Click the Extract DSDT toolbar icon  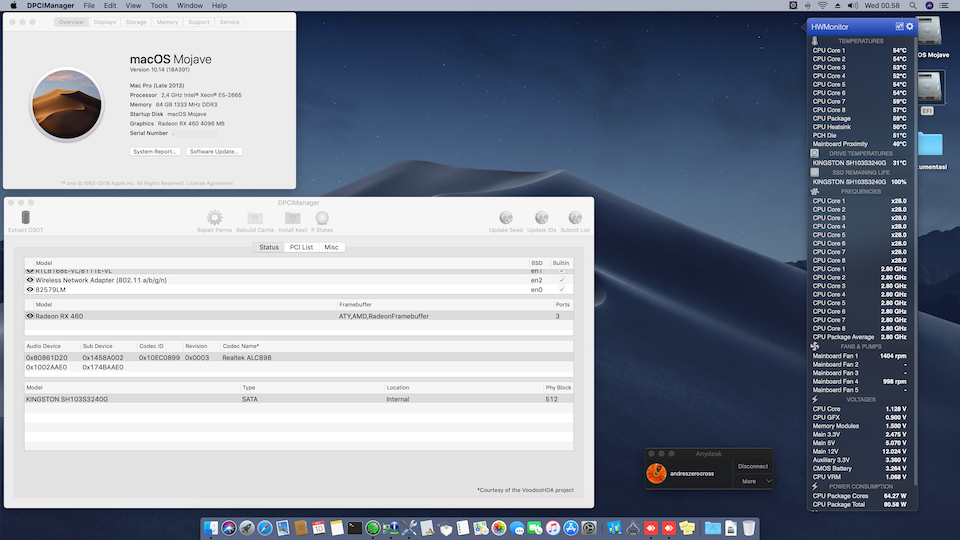tap(26, 218)
